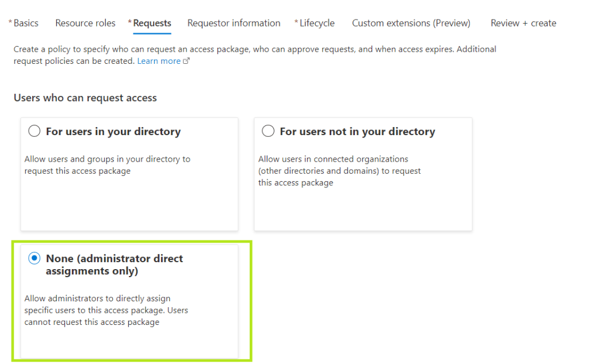Click the Learn more link
Viewport: 589px width, 364px height.
(x=159, y=61)
